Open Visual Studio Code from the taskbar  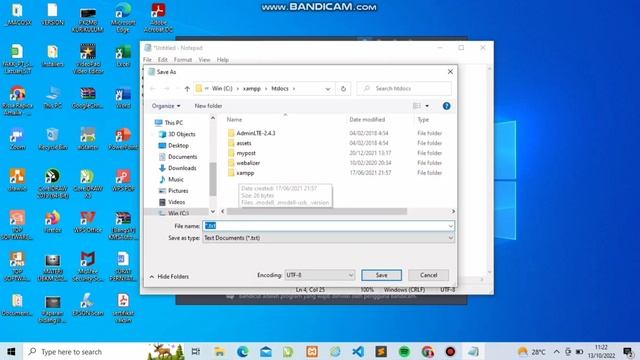358,351
